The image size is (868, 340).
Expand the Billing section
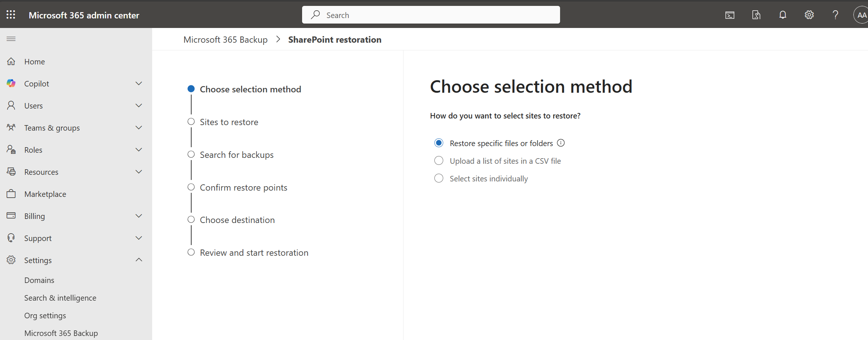[x=139, y=216]
